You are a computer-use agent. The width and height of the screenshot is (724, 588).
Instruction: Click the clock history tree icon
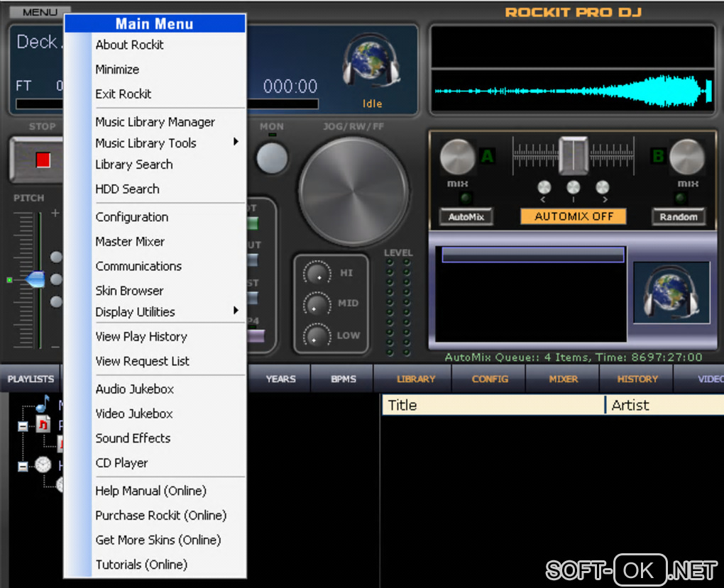43,465
